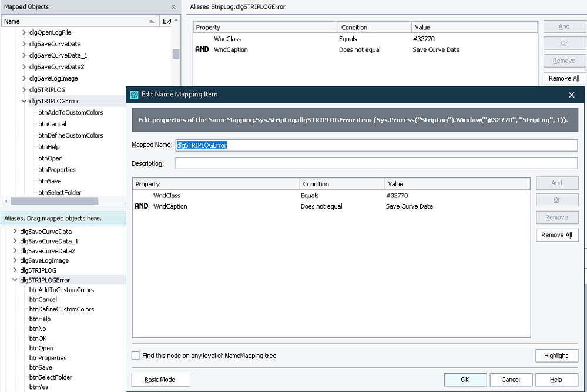Collapse dlgSTRIPLOGError node in Mapped Objects

(x=24, y=101)
